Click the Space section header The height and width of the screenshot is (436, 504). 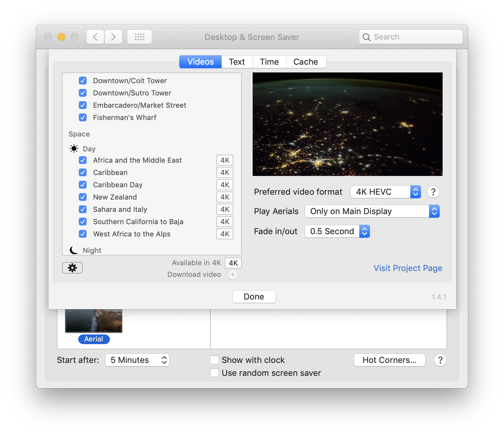click(79, 134)
